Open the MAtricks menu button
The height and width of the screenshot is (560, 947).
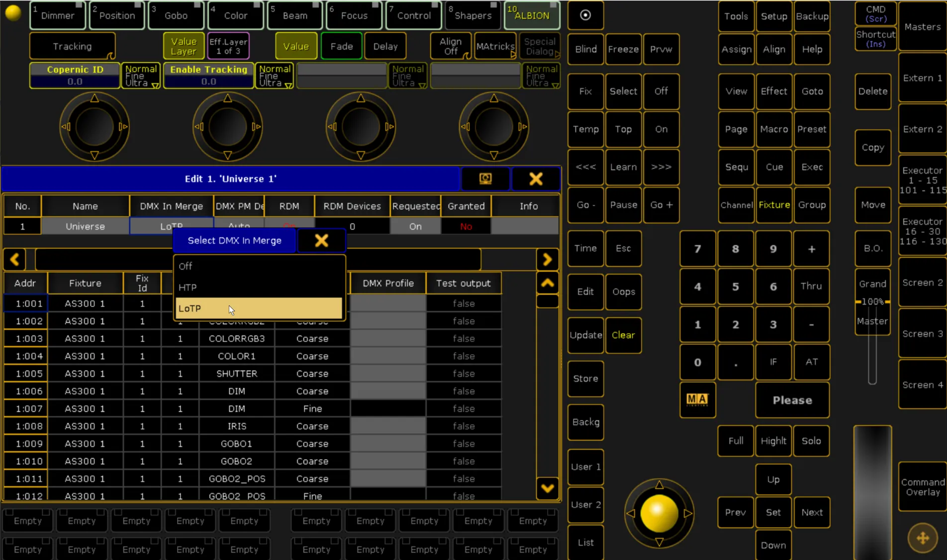click(495, 46)
